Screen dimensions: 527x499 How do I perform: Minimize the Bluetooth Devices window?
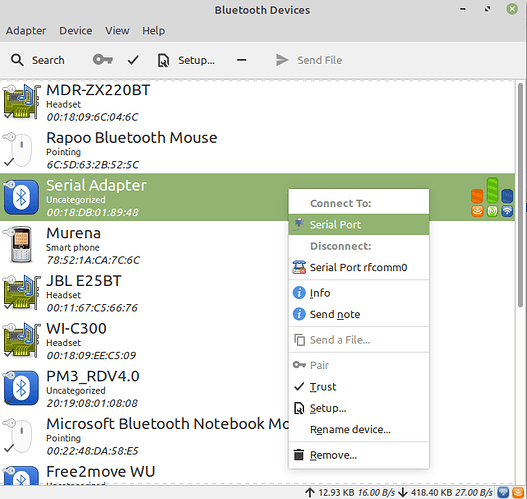[463, 9]
